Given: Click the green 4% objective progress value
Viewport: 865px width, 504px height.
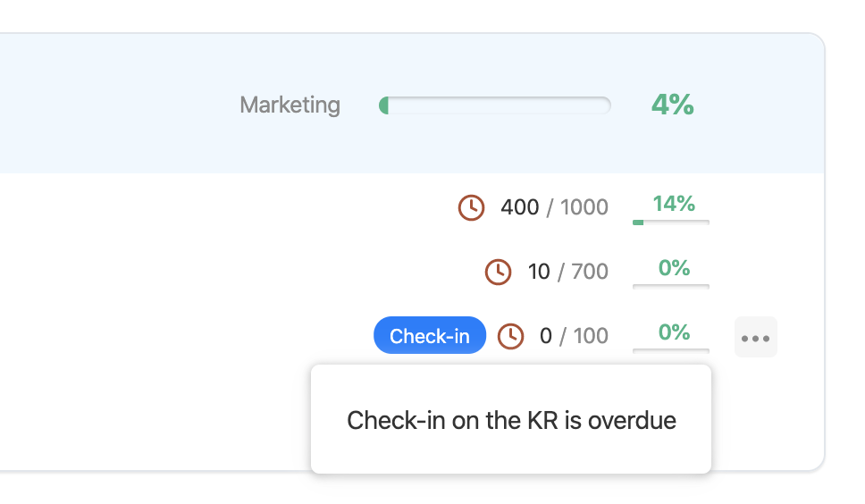Looking at the screenshot, I should 672,105.
